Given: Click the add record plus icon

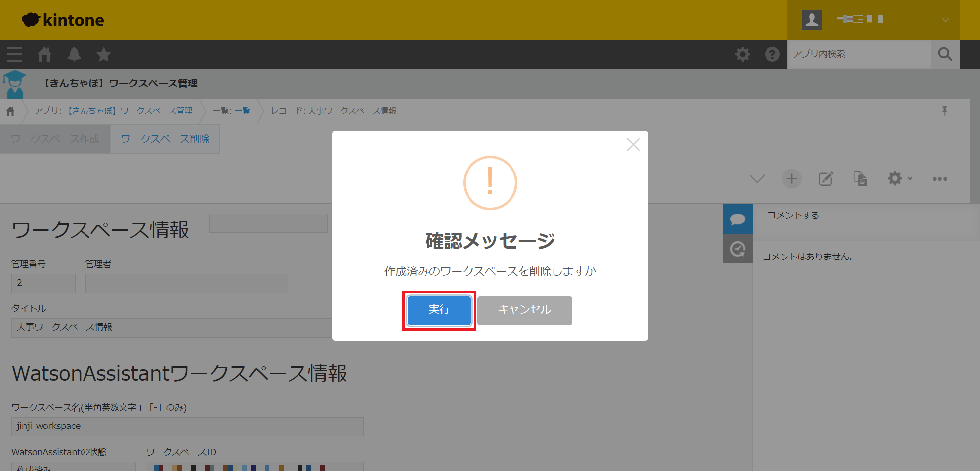Looking at the screenshot, I should pyautogui.click(x=791, y=179).
